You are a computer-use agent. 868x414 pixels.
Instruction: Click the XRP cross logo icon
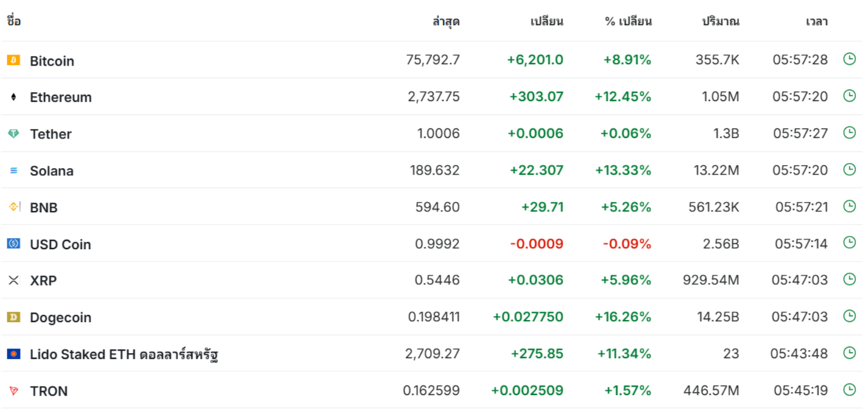pos(13,281)
